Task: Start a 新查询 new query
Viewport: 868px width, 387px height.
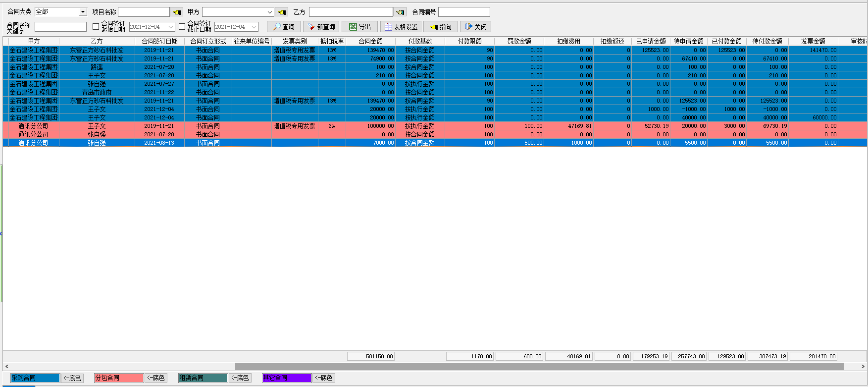Action: pos(321,27)
